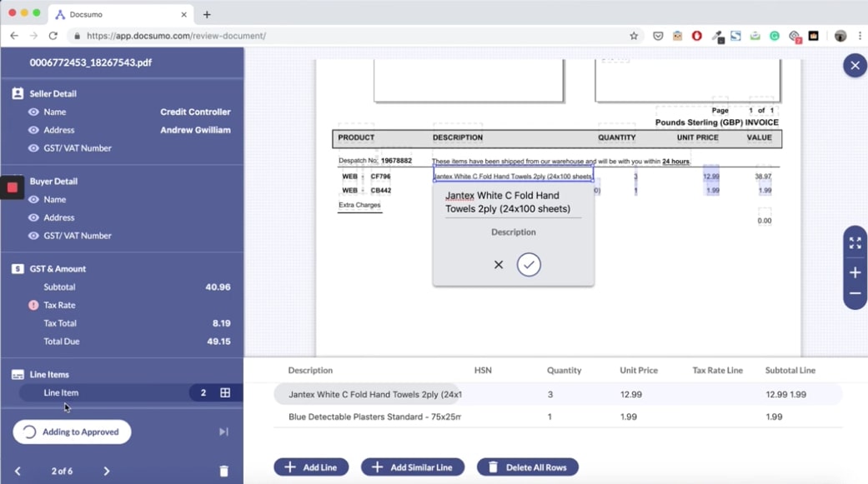Delete line items using the trash icon
The width and height of the screenshot is (868, 484).
(223, 471)
